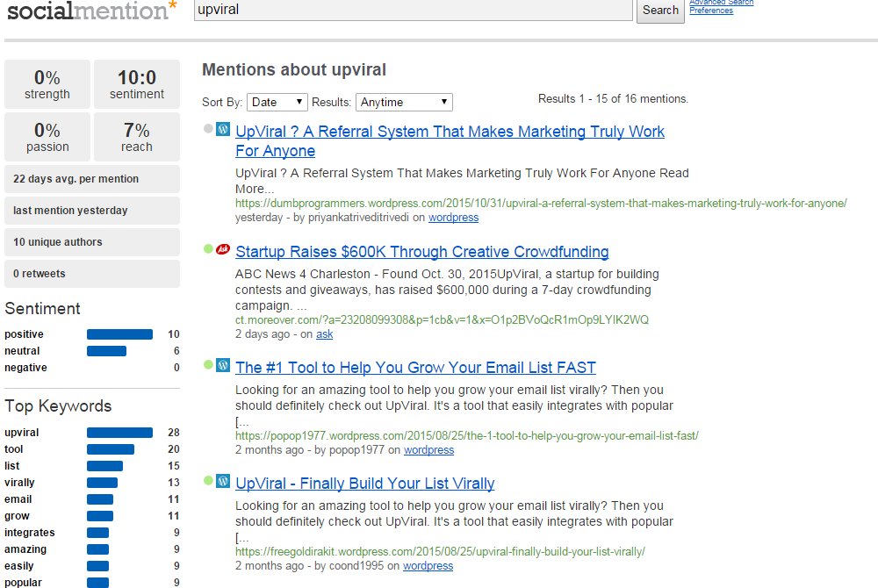The height and width of the screenshot is (588, 878).
Task: Click the green sentiment dot beside #1 Tool result
Action: 208,365
